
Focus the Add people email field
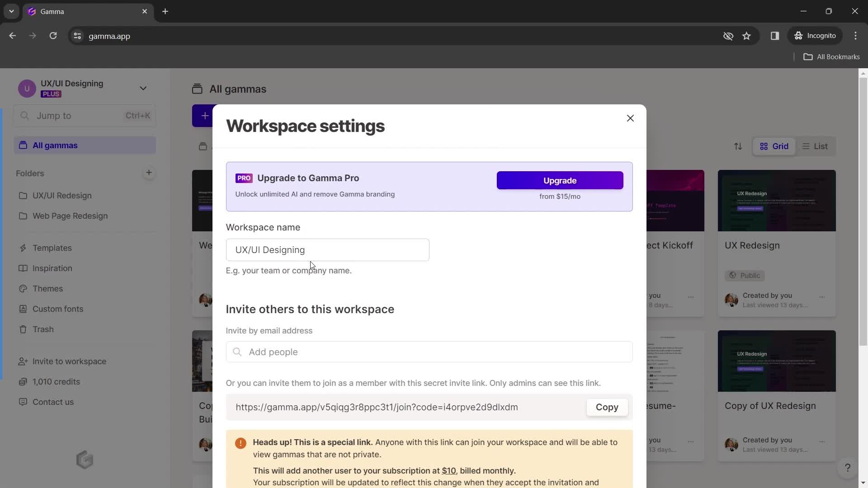click(429, 352)
